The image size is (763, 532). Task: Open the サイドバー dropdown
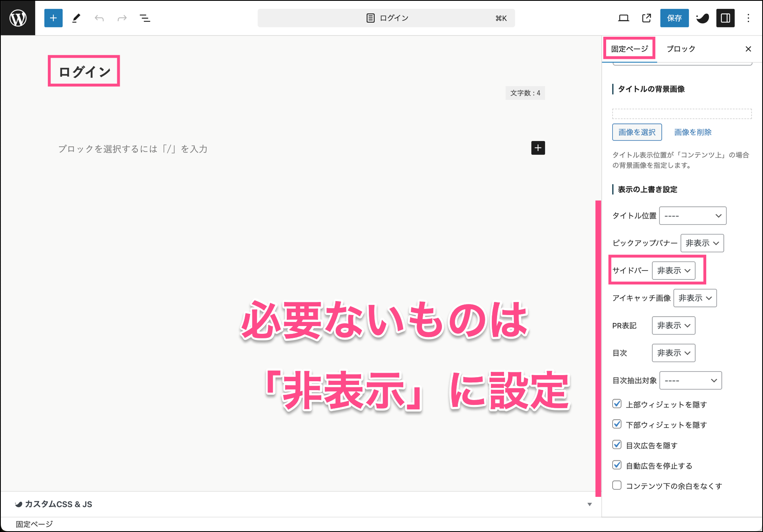click(674, 270)
